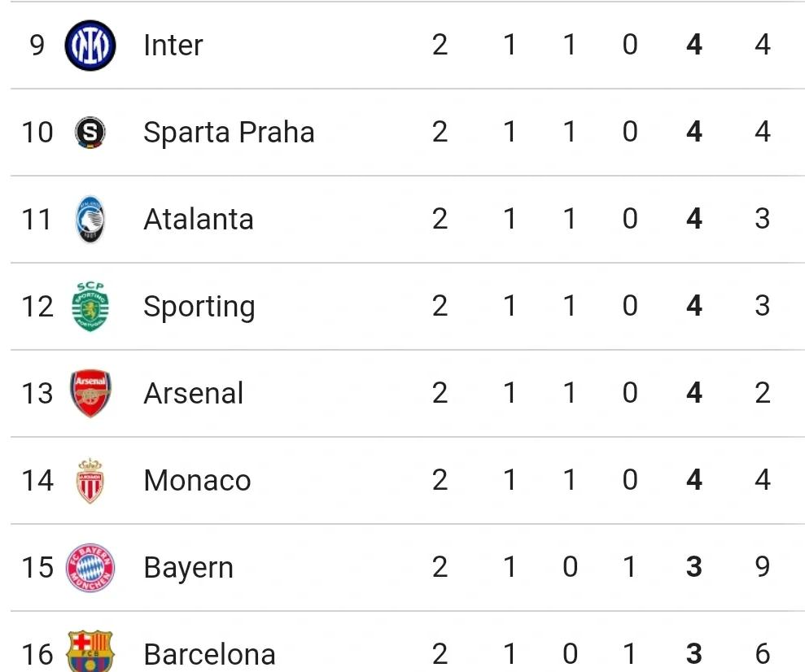Click position number 10 in standings
This screenshot has width=805, height=672.
click(37, 132)
